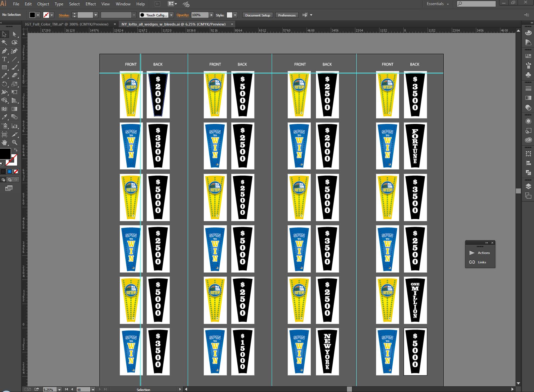Open the Brushes panel icon
Viewport: 534px width, 392px height.
pos(528,65)
